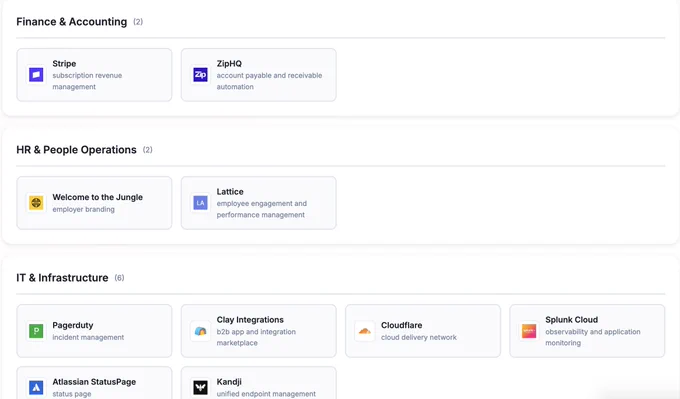Open the Splunk Cloud card title
This screenshot has height=399, width=680.
[572, 320]
